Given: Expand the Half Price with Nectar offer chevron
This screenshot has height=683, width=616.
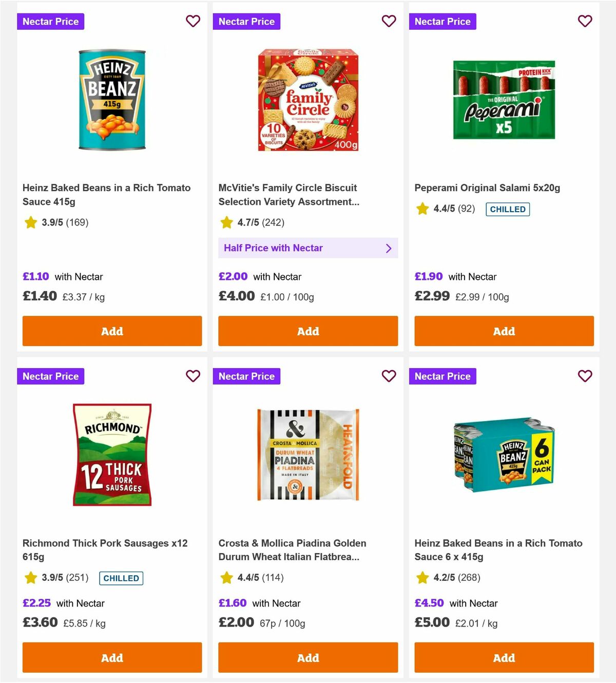Looking at the screenshot, I should point(389,248).
